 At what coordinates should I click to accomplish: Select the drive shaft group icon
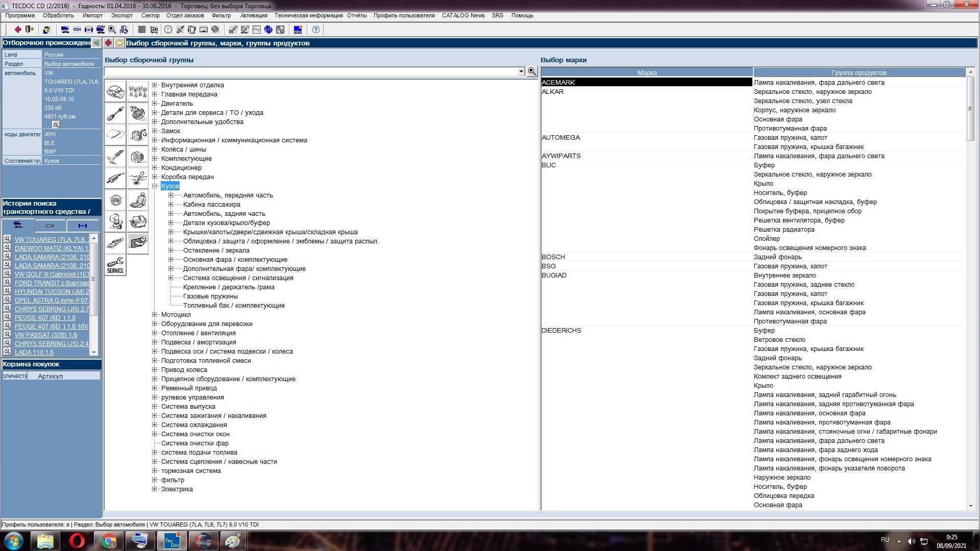pos(116,113)
